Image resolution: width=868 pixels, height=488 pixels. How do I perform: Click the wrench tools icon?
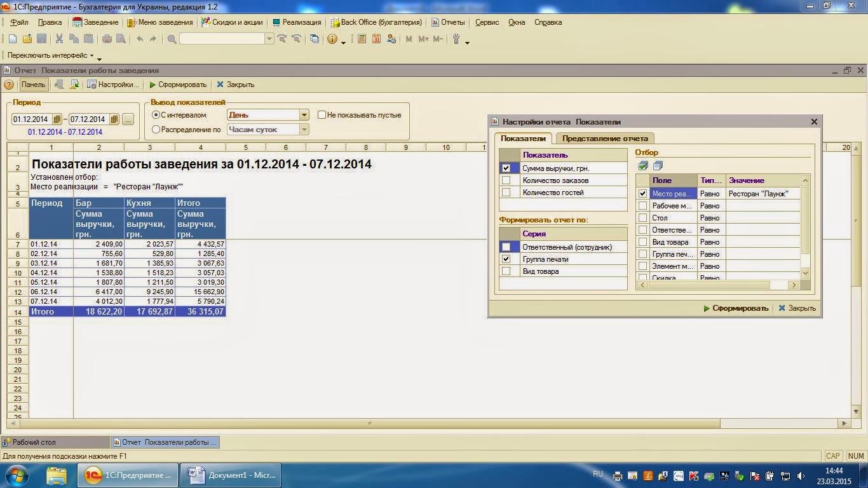456,39
